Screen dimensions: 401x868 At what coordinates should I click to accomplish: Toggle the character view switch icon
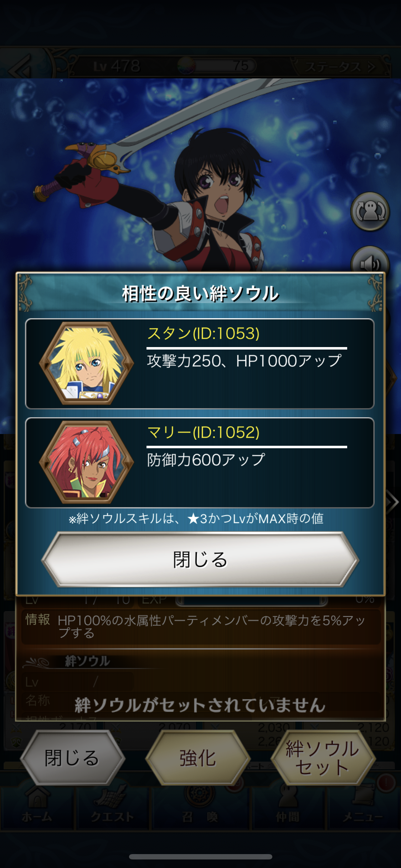(370, 211)
